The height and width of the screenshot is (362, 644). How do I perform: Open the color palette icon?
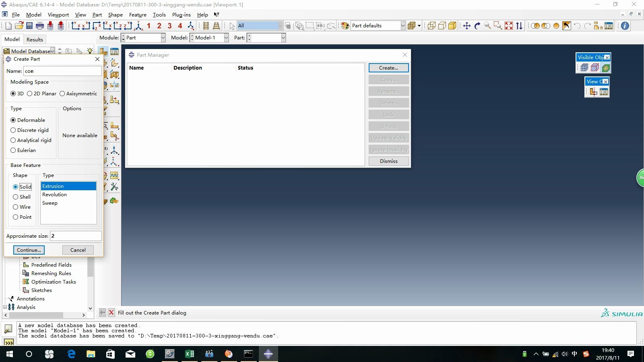345,26
